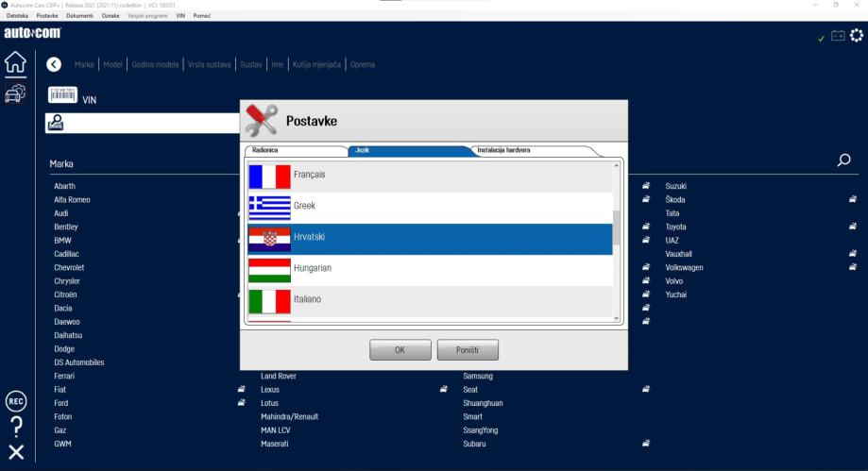
Task: Click the battery status icon
Action: click(x=838, y=36)
